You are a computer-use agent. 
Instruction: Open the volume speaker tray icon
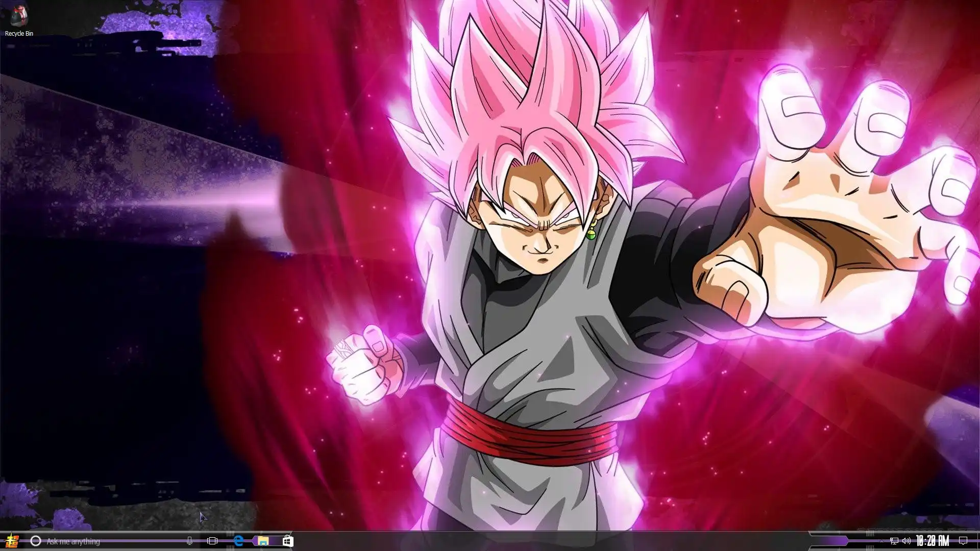[x=906, y=541]
